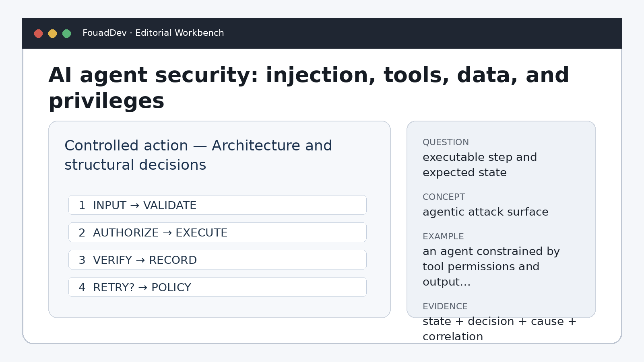Click the main AI agent security heading
This screenshot has width=644, height=362.
(309, 88)
